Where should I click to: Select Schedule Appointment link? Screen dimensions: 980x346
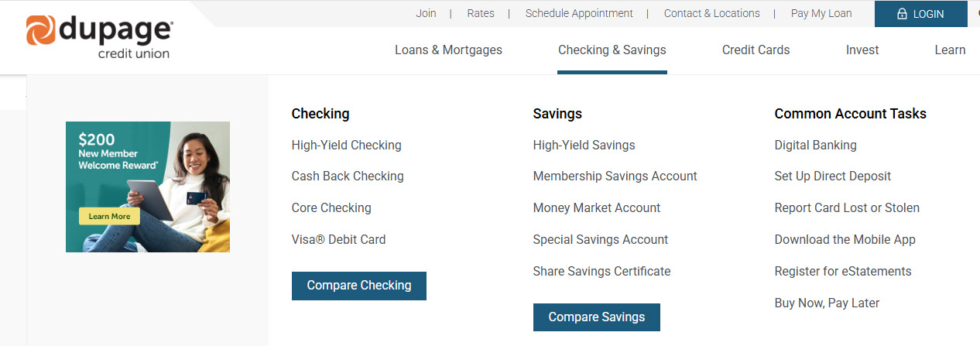click(579, 13)
